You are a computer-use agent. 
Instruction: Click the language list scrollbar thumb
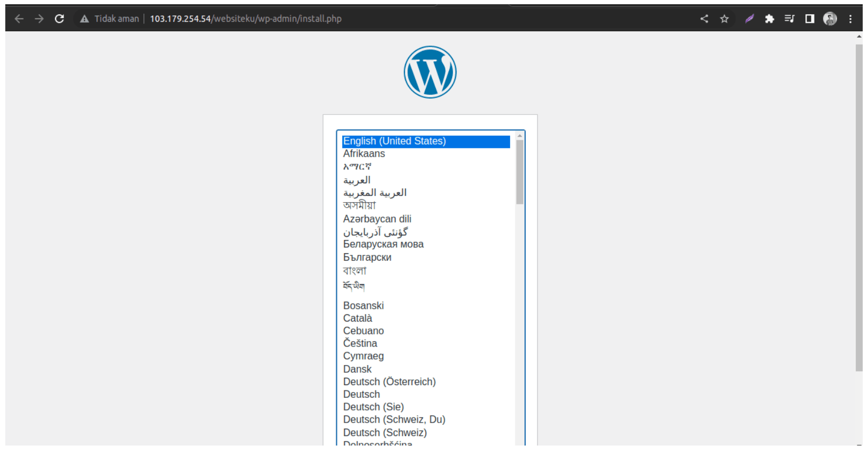pyautogui.click(x=520, y=172)
